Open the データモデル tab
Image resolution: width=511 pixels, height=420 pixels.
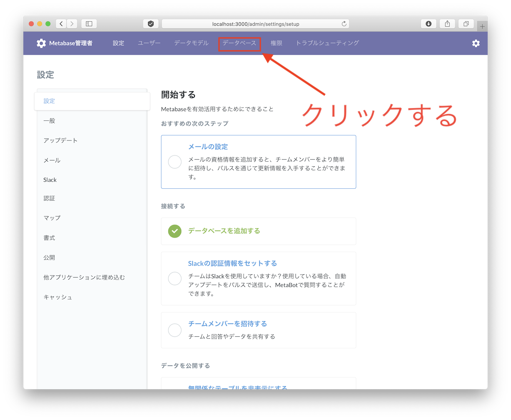pyautogui.click(x=191, y=43)
